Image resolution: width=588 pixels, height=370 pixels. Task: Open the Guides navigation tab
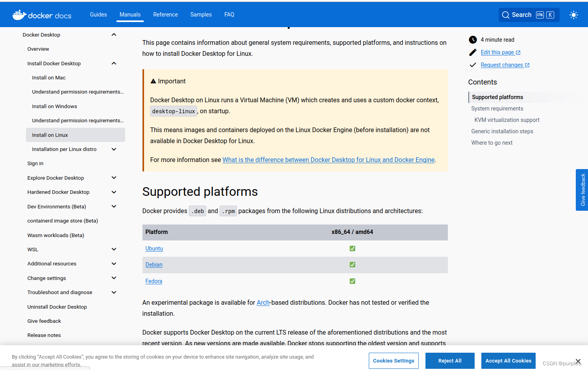98,15
